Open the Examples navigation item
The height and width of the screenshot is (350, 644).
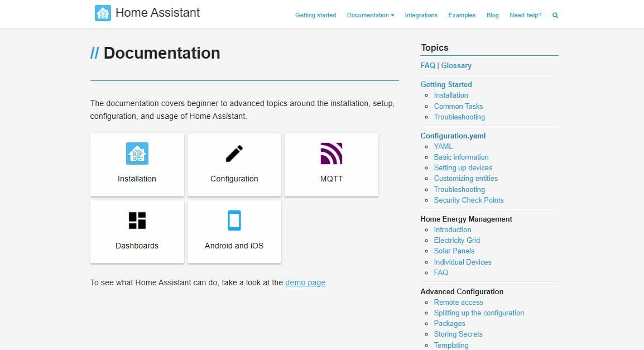coord(462,16)
